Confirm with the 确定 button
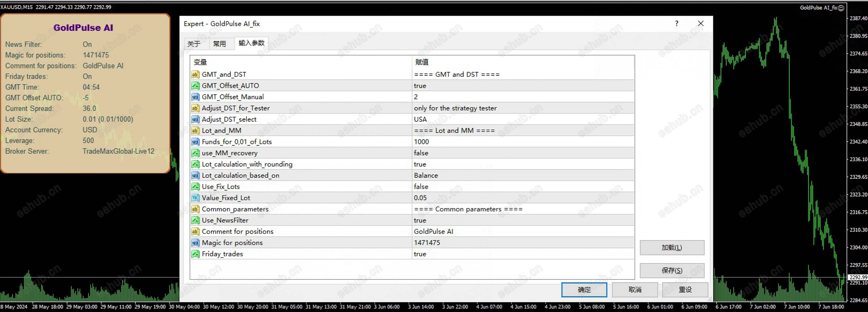Screen dimensions: 868x312 pyautogui.click(x=584, y=290)
